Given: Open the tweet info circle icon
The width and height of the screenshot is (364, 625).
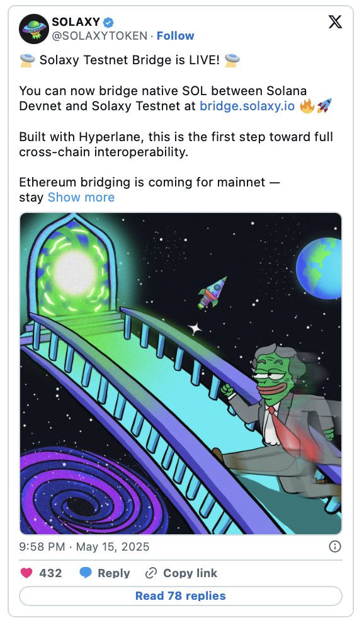Looking at the screenshot, I should pos(335,546).
